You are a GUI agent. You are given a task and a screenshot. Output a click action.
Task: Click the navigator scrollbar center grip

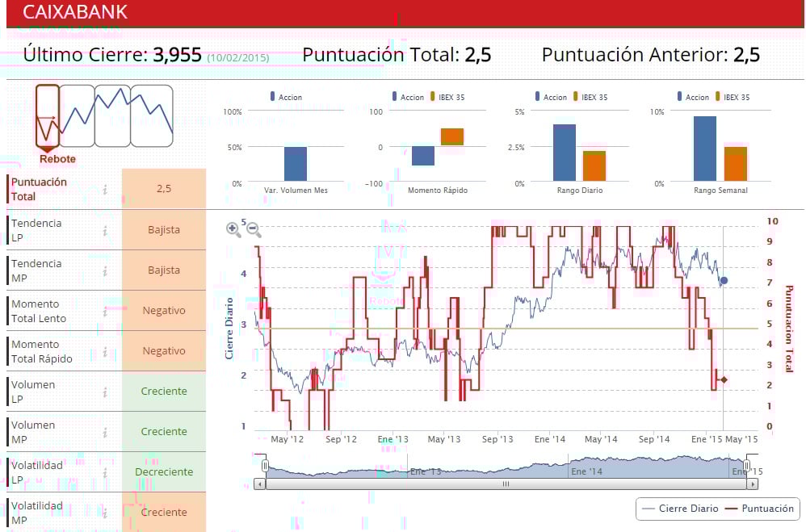click(x=506, y=484)
